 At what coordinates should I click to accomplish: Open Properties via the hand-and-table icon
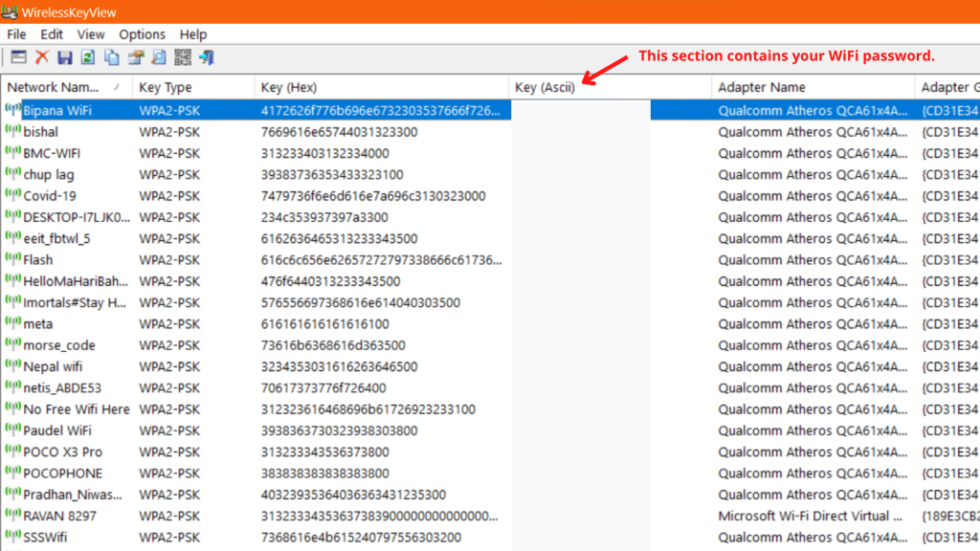[136, 57]
